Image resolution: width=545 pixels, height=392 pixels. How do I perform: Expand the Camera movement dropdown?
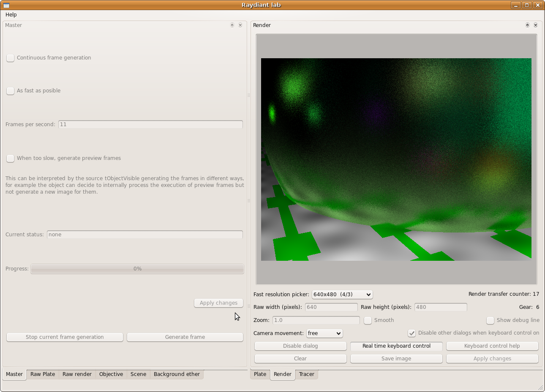[x=324, y=333]
